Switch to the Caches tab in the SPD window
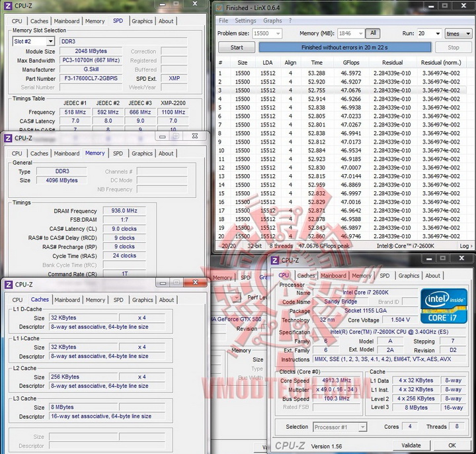Image resolution: width=476 pixels, height=454 pixels. click(x=39, y=21)
